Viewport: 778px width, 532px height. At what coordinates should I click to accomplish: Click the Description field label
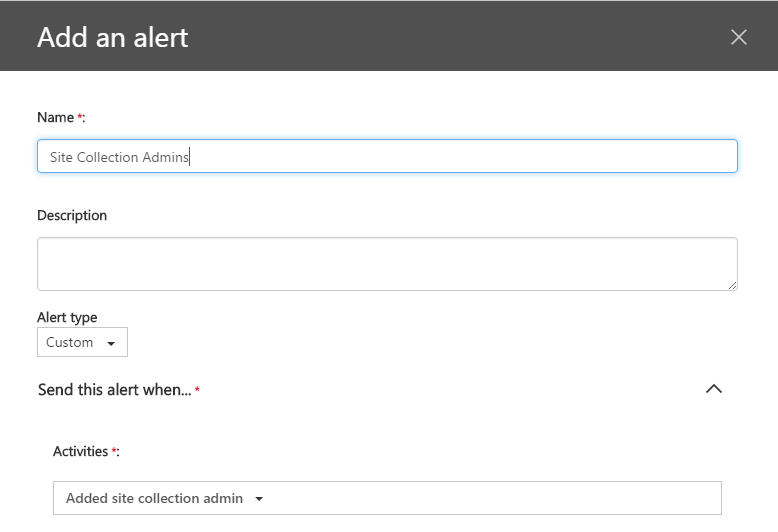(72, 215)
